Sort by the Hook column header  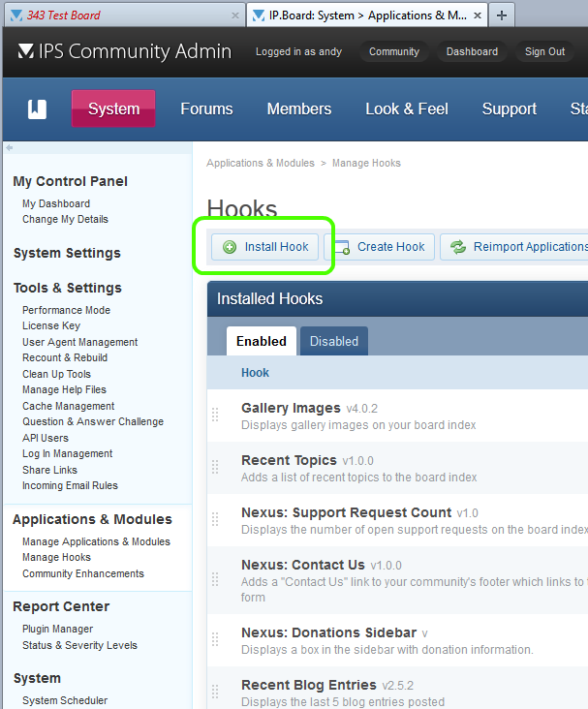pos(255,373)
